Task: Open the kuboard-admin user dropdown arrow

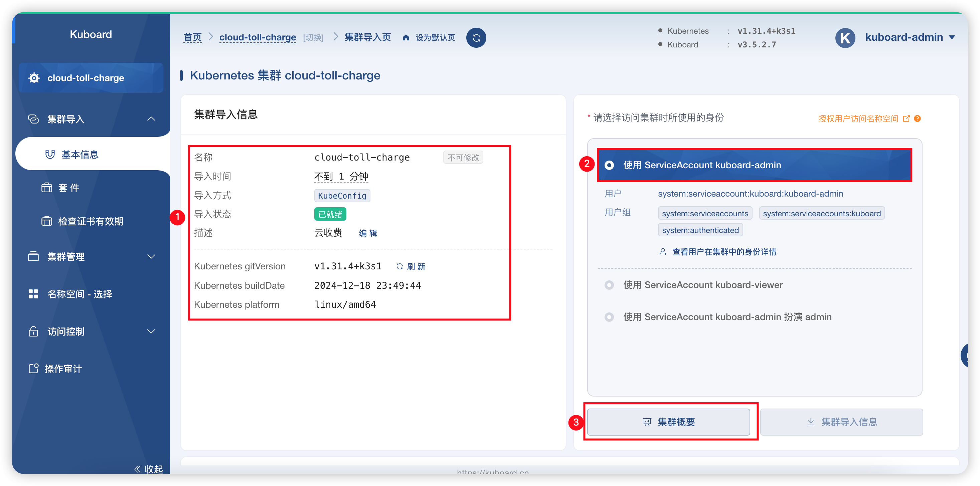Action: click(952, 38)
